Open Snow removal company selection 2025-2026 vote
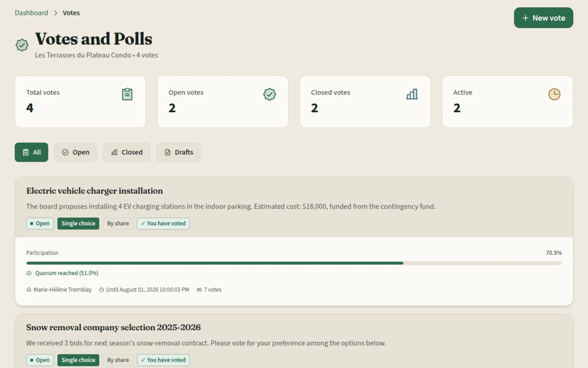The width and height of the screenshot is (588, 368). 113,327
